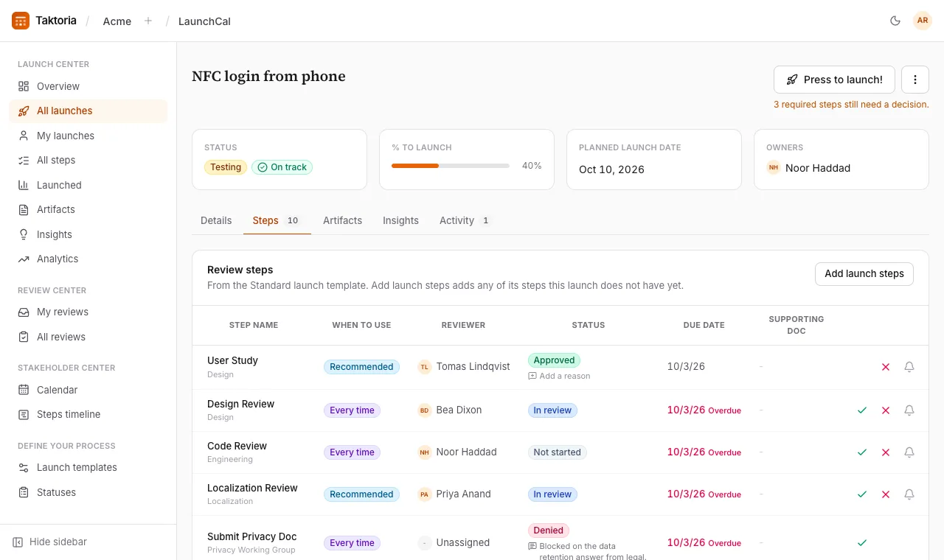Deny the User Study step
Viewport: 944px width, 560px height.
pyautogui.click(x=886, y=367)
